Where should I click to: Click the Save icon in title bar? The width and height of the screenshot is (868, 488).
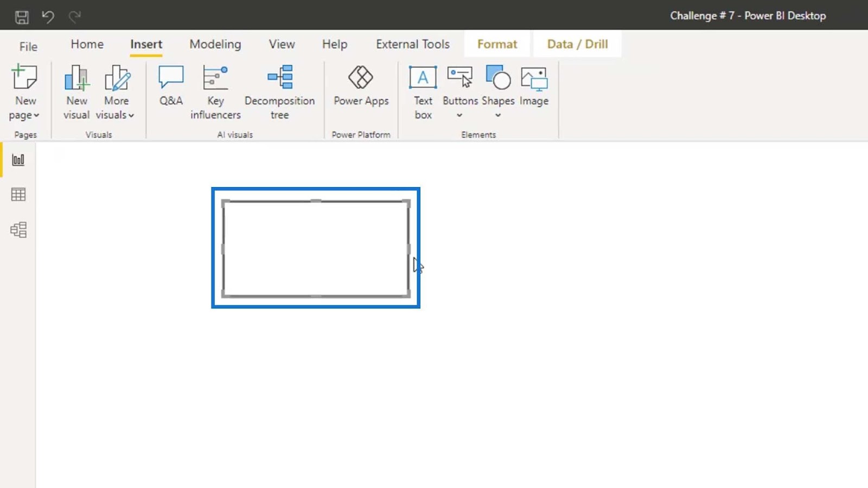(x=22, y=17)
